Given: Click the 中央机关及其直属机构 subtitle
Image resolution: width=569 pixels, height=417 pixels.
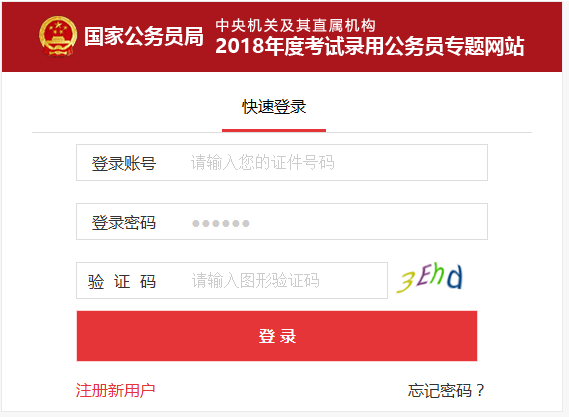Looking at the screenshot, I should pyautogui.click(x=295, y=25).
